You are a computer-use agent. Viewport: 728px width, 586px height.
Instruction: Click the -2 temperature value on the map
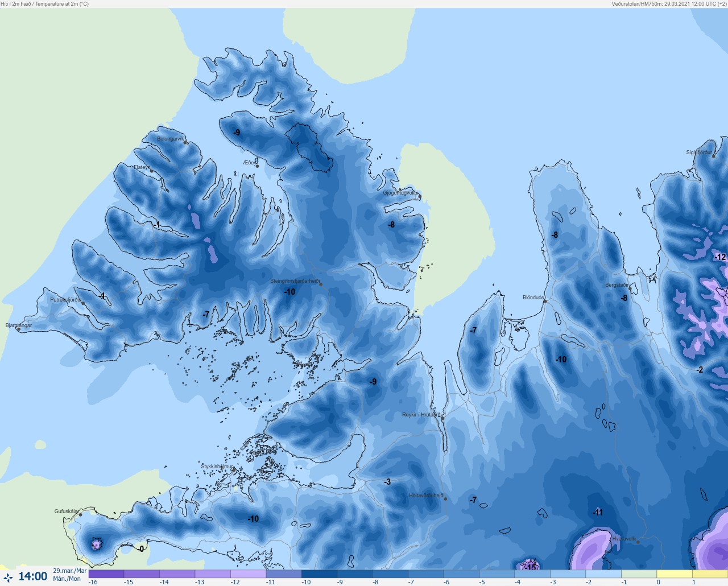(700, 370)
